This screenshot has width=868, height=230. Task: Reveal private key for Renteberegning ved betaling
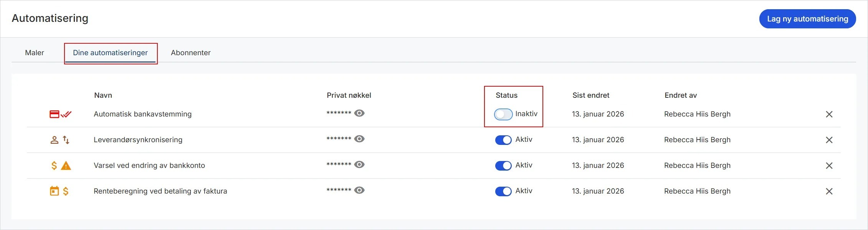tap(359, 190)
